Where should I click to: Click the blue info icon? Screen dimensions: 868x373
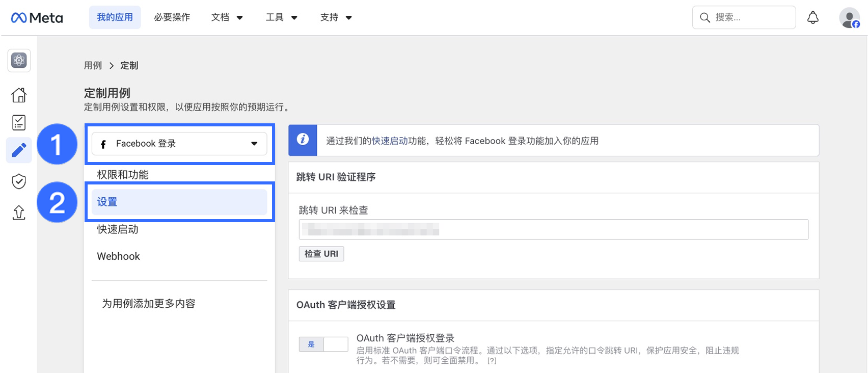[303, 140]
